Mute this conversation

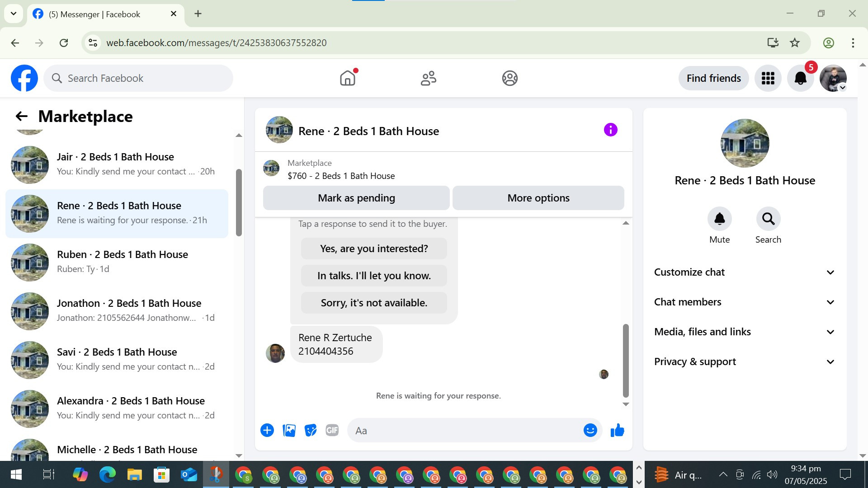click(x=719, y=219)
